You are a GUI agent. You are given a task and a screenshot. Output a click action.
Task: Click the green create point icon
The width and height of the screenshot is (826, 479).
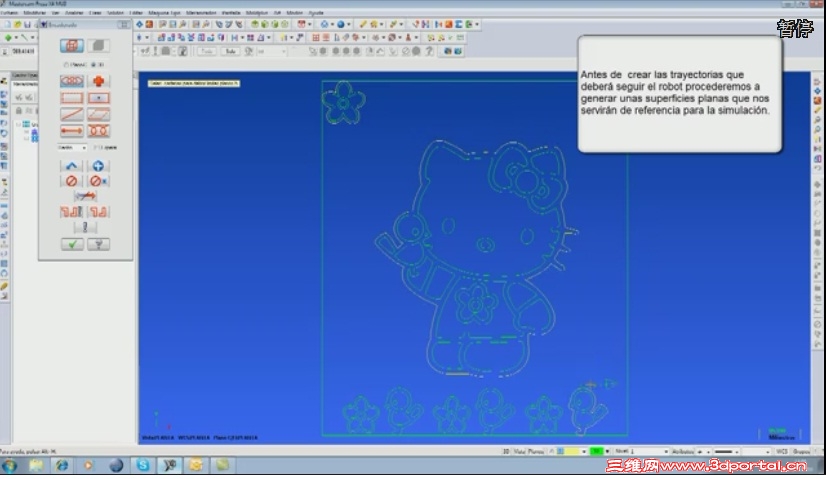8,38
